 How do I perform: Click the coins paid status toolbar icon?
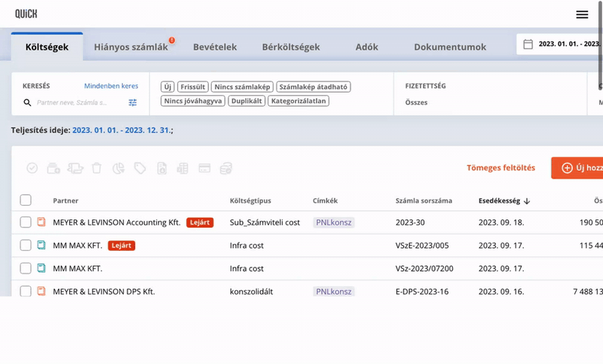(x=225, y=168)
